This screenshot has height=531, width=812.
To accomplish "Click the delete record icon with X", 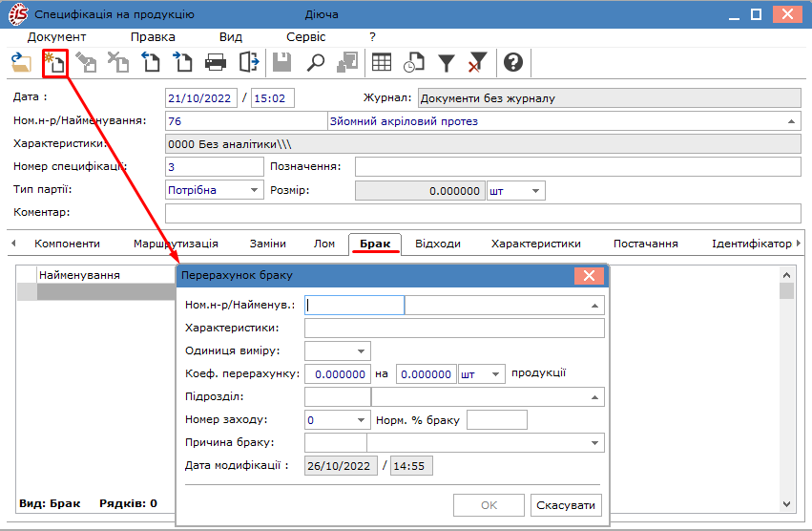I will [x=118, y=63].
